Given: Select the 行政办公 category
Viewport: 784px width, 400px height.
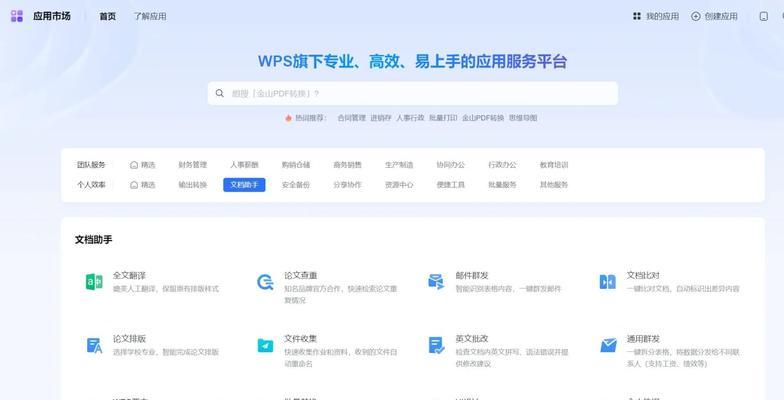Looking at the screenshot, I should coord(502,165).
